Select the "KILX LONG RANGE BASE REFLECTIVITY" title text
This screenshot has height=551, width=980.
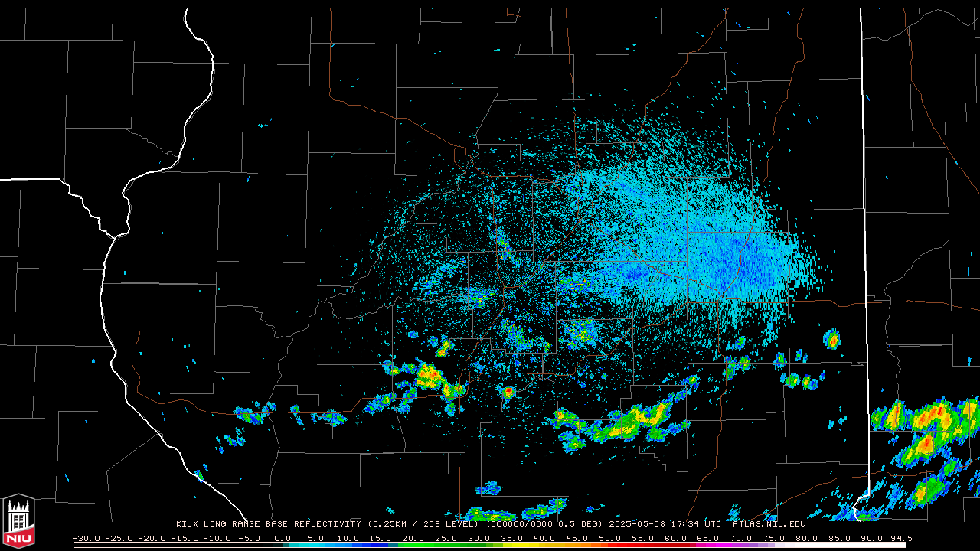tap(269, 523)
